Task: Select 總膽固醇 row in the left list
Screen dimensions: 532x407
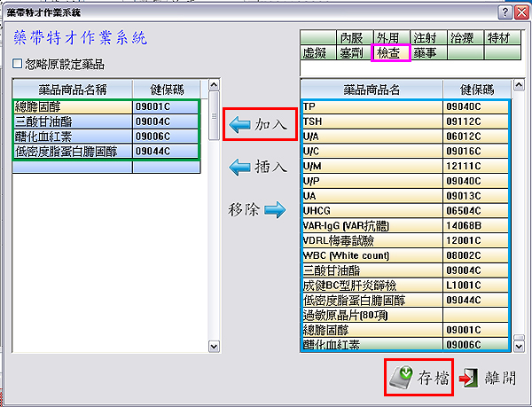Action: click(71, 106)
